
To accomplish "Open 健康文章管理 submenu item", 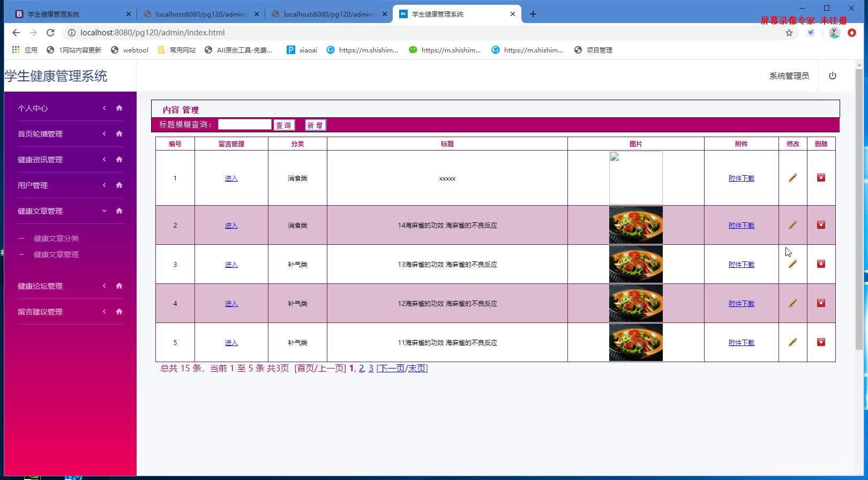I will point(56,254).
